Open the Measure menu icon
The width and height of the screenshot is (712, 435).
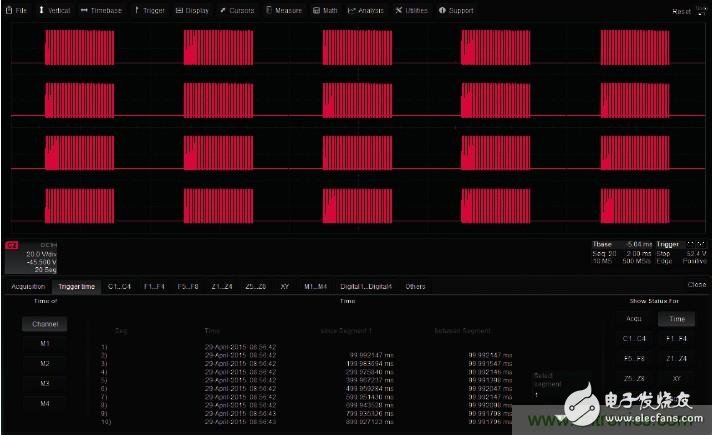pos(270,10)
